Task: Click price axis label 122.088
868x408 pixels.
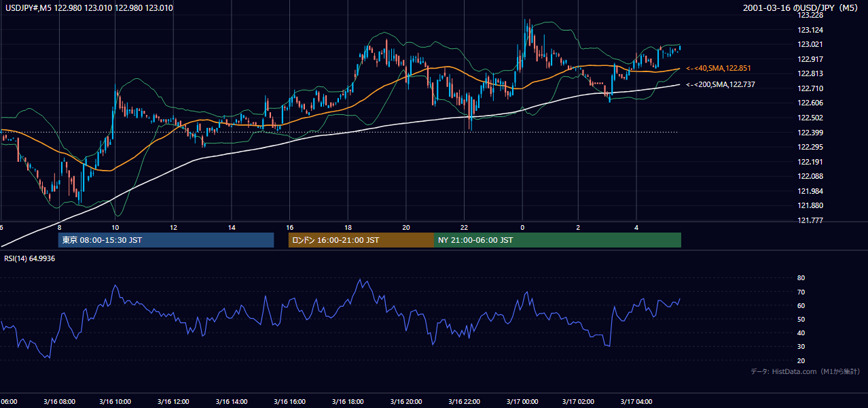Action: pyautogui.click(x=810, y=176)
